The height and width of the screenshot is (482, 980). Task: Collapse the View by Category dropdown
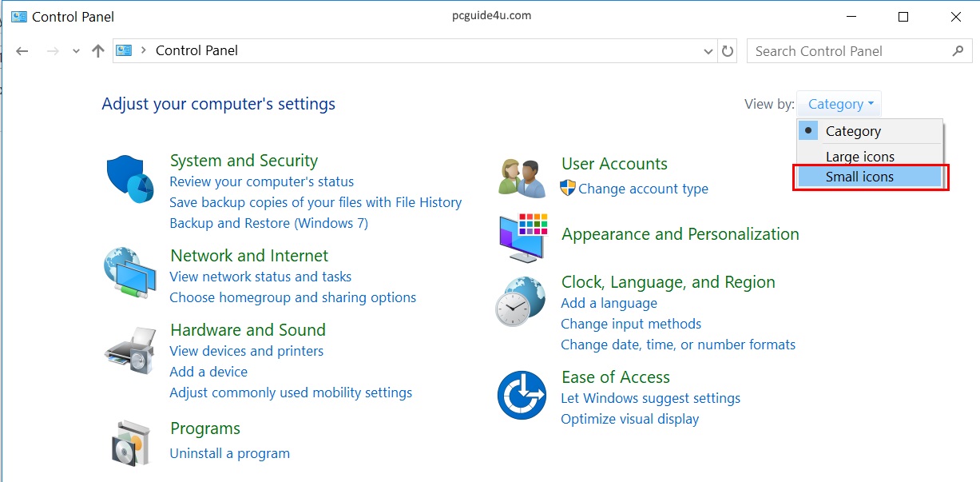[839, 104]
